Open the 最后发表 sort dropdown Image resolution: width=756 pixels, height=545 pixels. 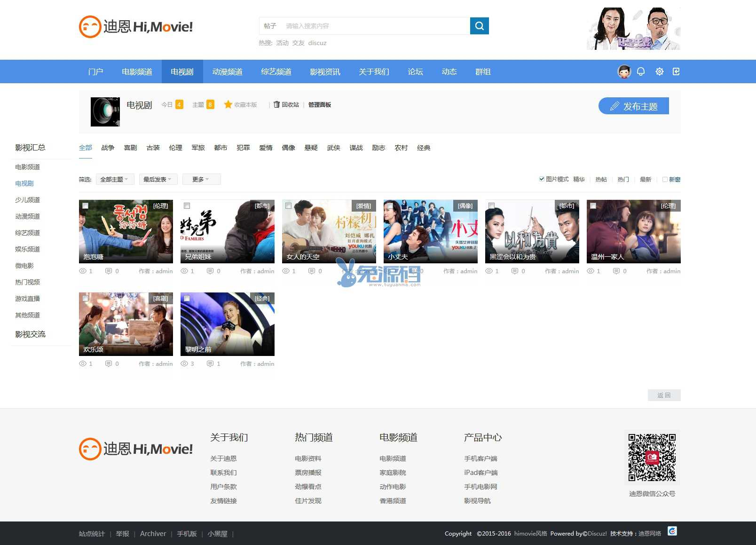click(158, 179)
